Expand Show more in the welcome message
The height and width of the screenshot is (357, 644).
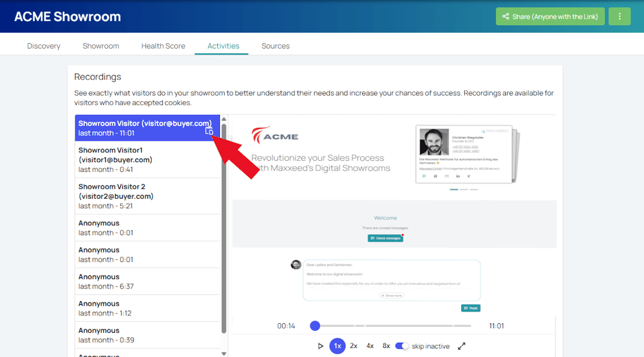[392, 295]
